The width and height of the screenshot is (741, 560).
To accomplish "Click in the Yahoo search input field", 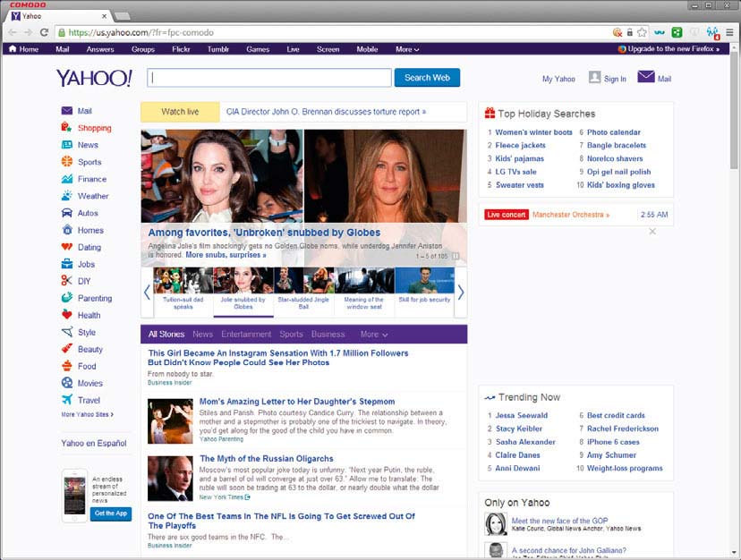I will coord(269,78).
